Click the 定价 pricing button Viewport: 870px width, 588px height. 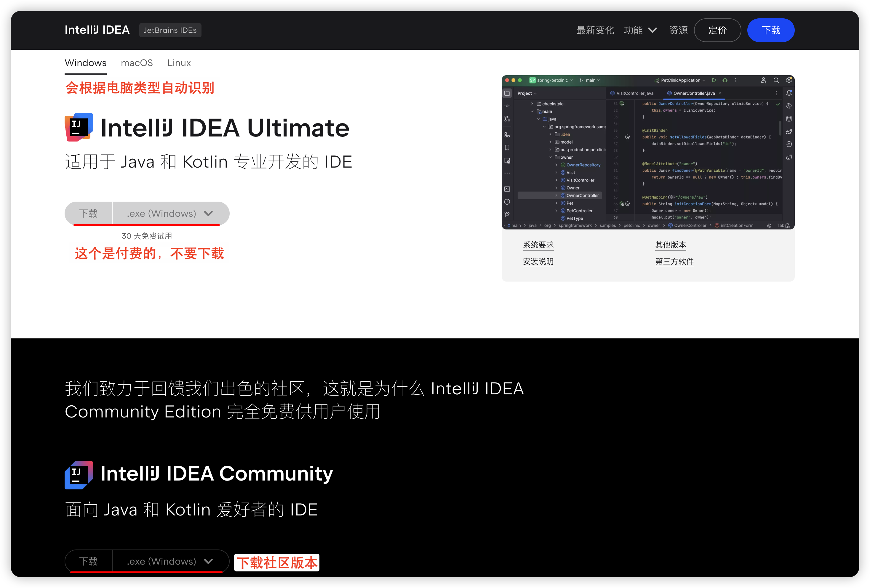(717, 30)
